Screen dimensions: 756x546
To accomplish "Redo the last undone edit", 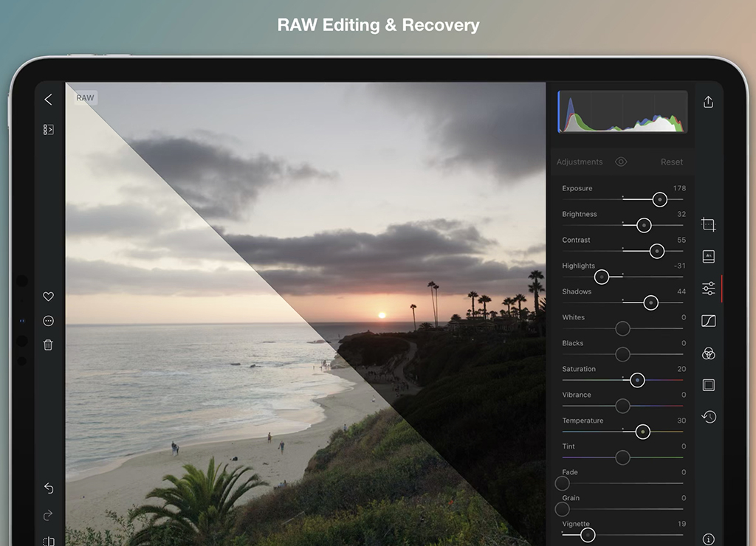I will click(x=48, y=515).
